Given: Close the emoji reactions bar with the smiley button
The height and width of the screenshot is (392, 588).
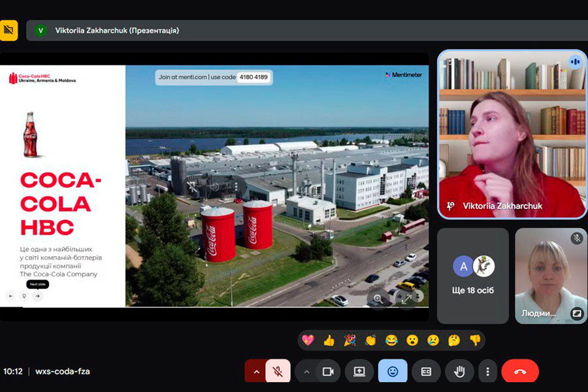Looking at the screenshot, I should [x=393, y=371].
